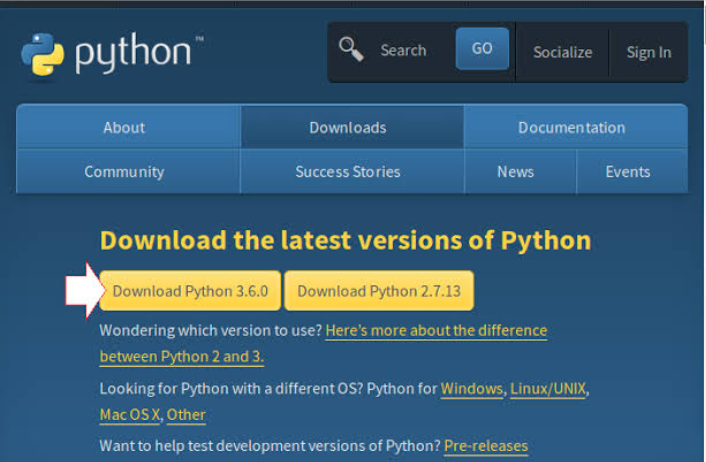Select the Downloads navigation tab
This screenshot has width=706, height=462.
(347, 127)
